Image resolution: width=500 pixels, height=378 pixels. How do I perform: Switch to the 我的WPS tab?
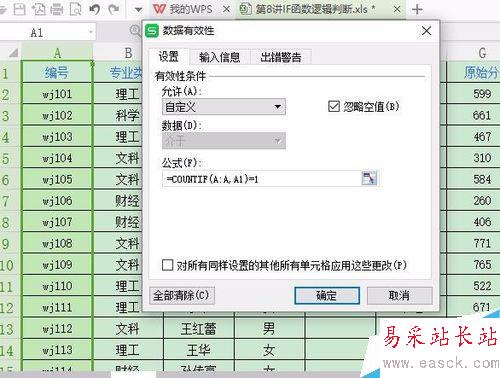click(183, 9)
